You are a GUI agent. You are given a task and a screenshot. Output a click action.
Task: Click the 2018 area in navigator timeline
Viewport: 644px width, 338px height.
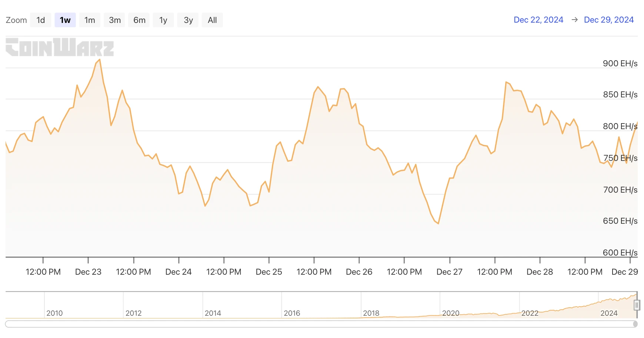[x=371, y=313]
